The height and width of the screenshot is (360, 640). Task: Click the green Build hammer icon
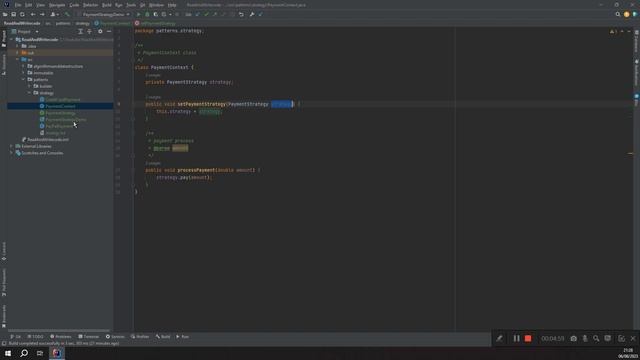click(x=67, y=14)
